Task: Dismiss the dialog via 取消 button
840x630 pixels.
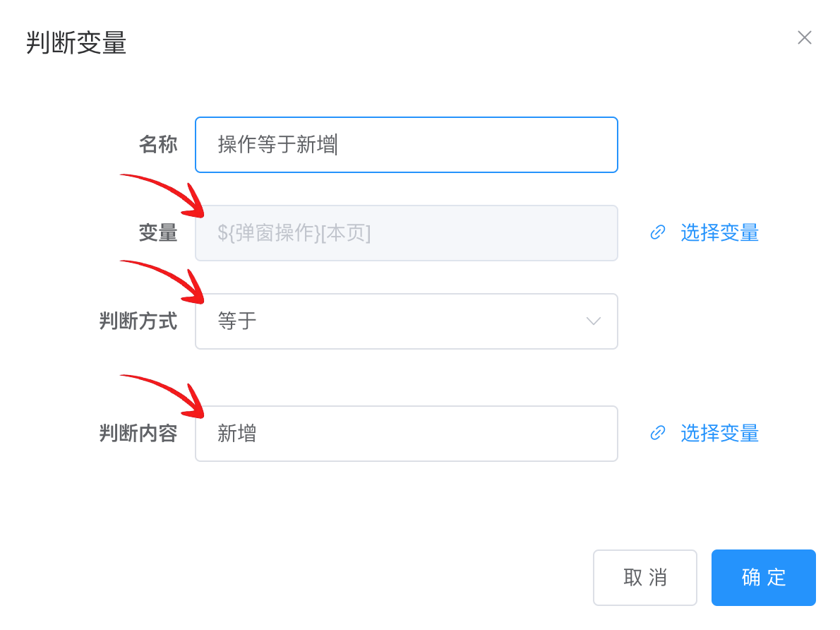Action: click(x=645, y=578)
